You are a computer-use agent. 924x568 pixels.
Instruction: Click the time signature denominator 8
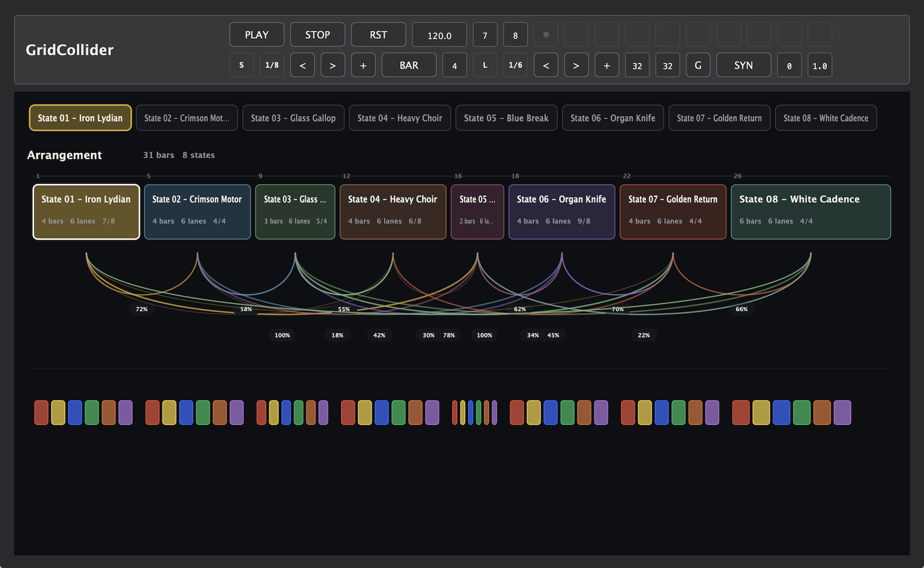[516, 35]
